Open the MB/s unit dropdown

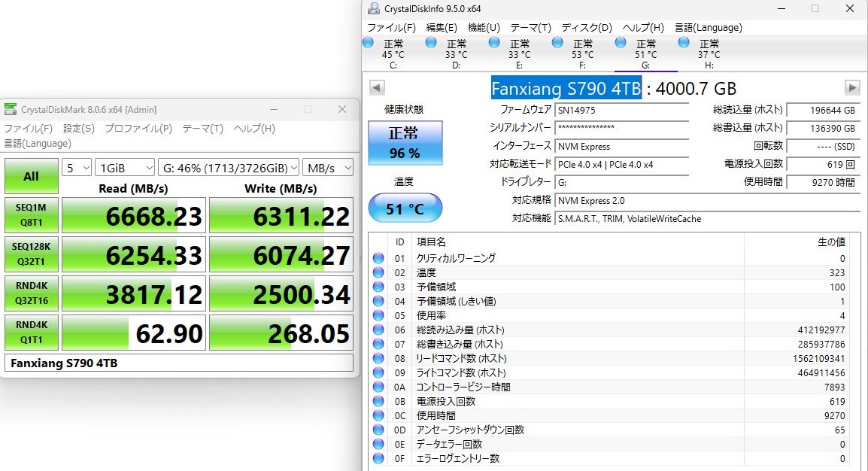(328, 168)
